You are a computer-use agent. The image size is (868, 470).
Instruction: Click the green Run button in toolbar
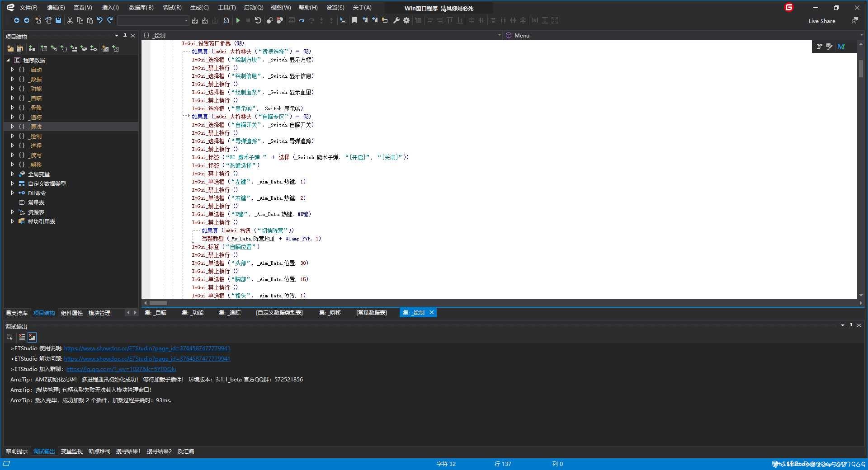238,20
